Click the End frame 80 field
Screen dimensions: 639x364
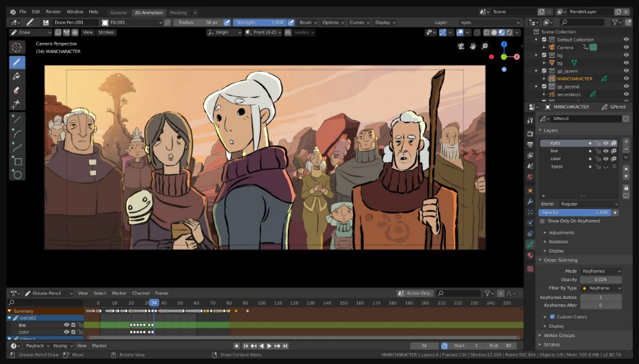point(501,346)
